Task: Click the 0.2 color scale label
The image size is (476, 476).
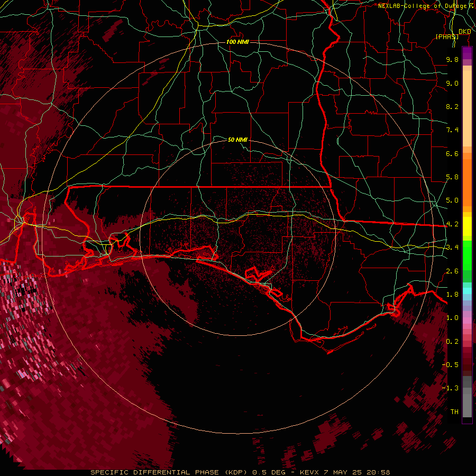Action: point(452,342)
